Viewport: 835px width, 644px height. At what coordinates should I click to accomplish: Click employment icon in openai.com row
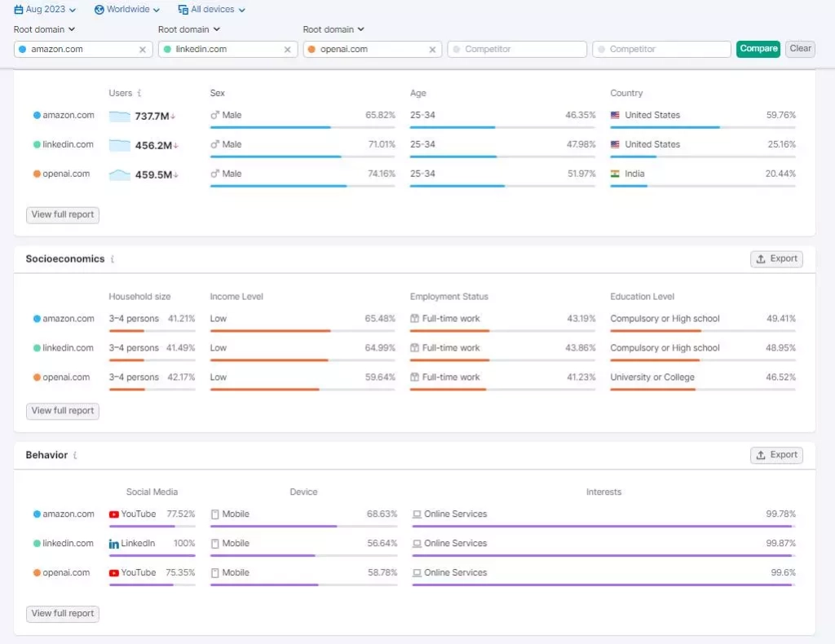[414, 377]
